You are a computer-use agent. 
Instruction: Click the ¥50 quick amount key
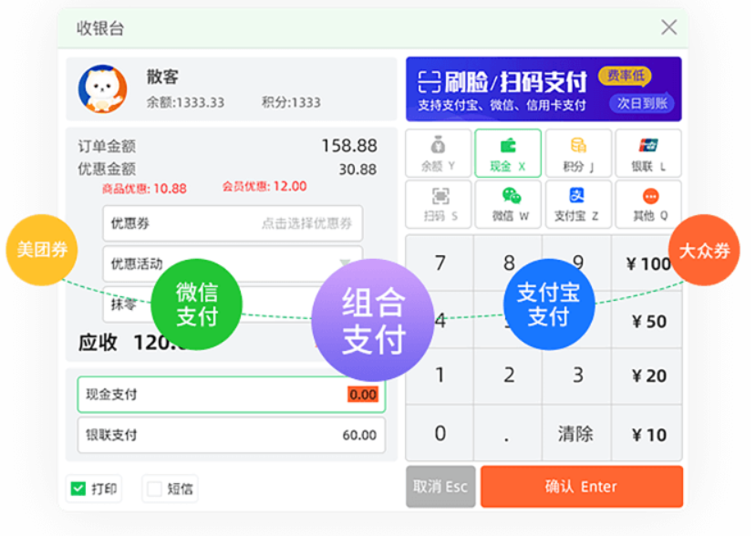click(x=647, y=321)
